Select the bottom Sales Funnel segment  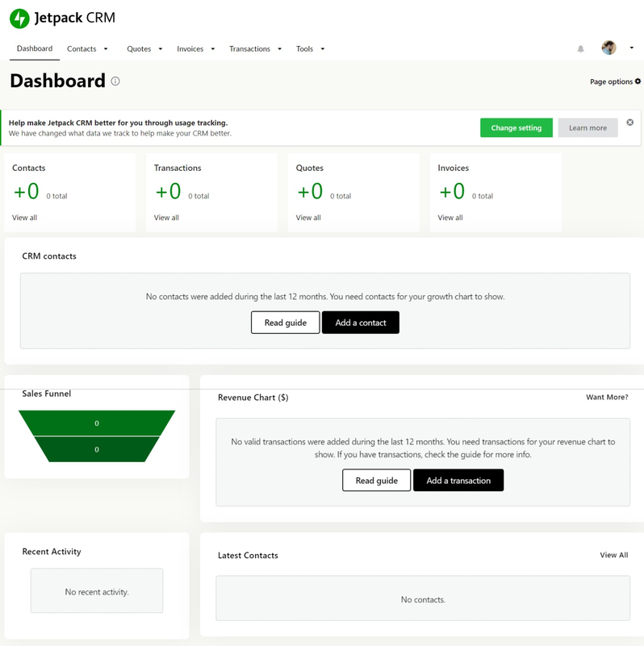pos(97,449)
